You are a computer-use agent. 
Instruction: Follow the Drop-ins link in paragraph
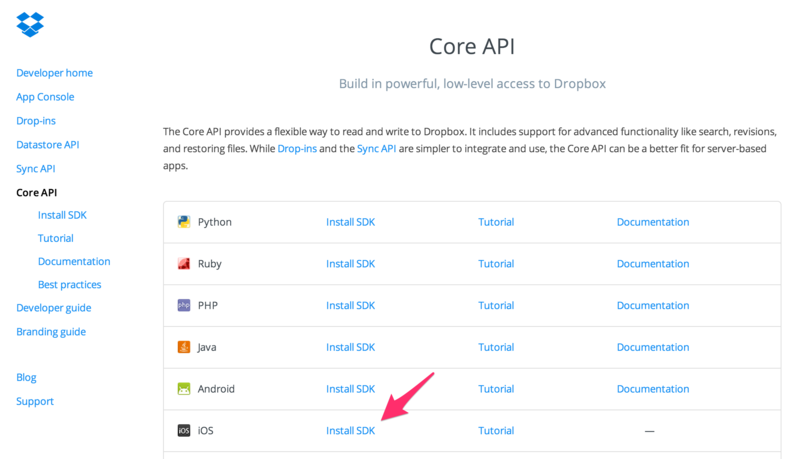click(x=297, y=148)
